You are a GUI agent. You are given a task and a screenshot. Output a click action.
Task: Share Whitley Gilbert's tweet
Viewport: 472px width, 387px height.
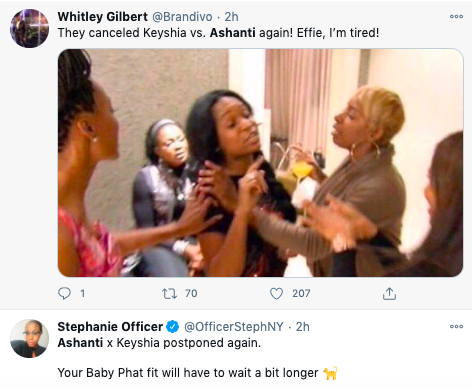pos(389,293)
